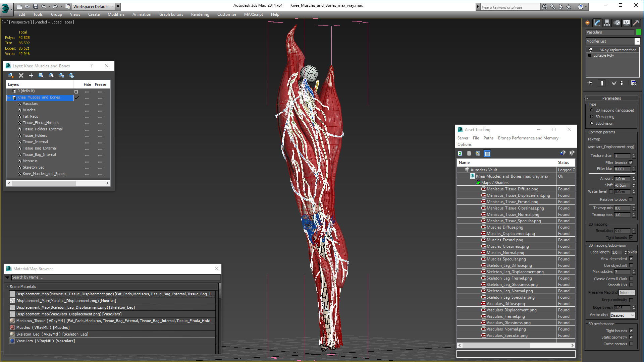Click Select Highlighted Objects and Layers icon

tap(41, 75)
